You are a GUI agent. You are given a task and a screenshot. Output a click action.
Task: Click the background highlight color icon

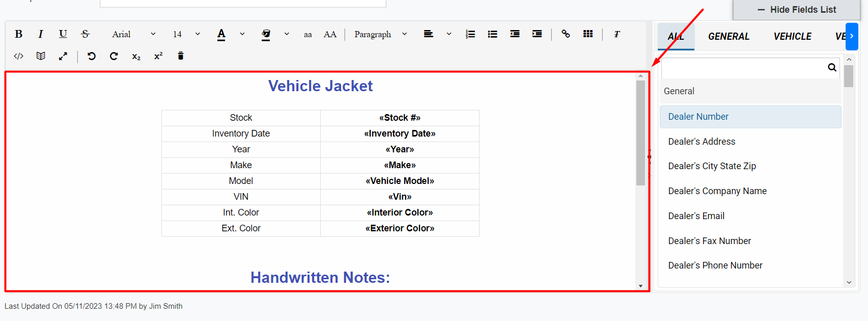[x=266, y=34]
